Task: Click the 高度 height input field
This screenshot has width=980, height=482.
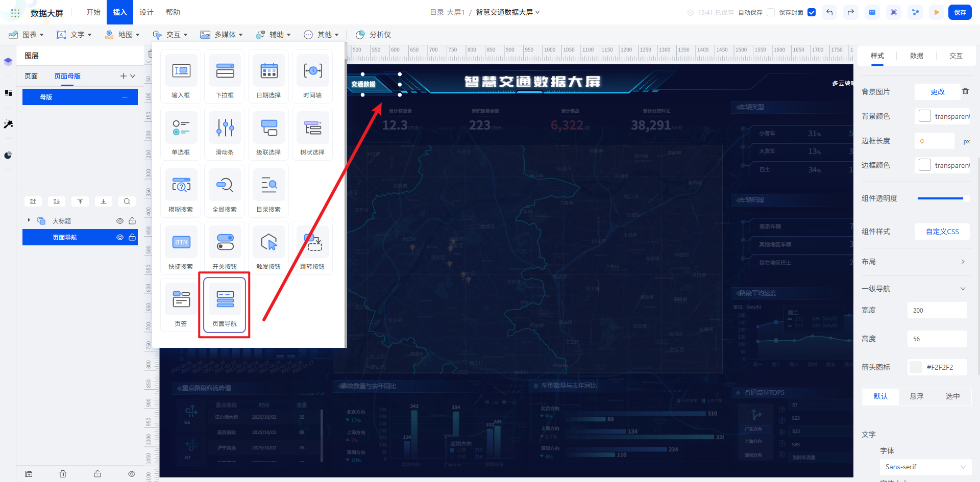Action: tap(937, 339)
